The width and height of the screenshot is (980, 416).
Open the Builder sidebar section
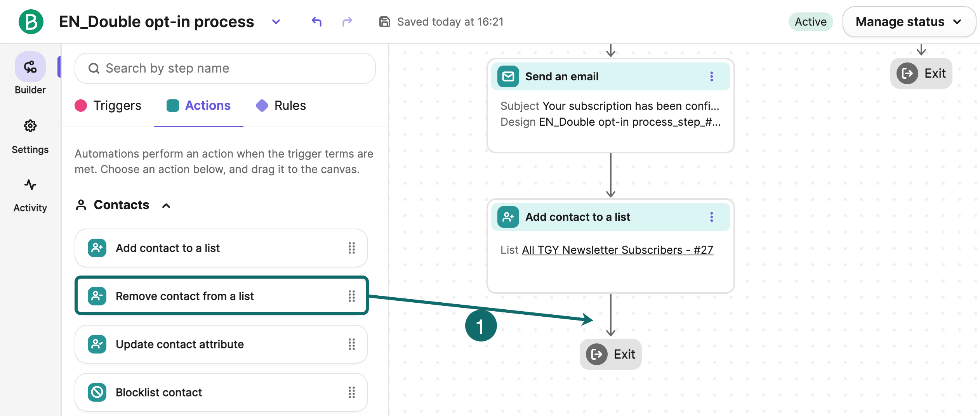(30, 73)
